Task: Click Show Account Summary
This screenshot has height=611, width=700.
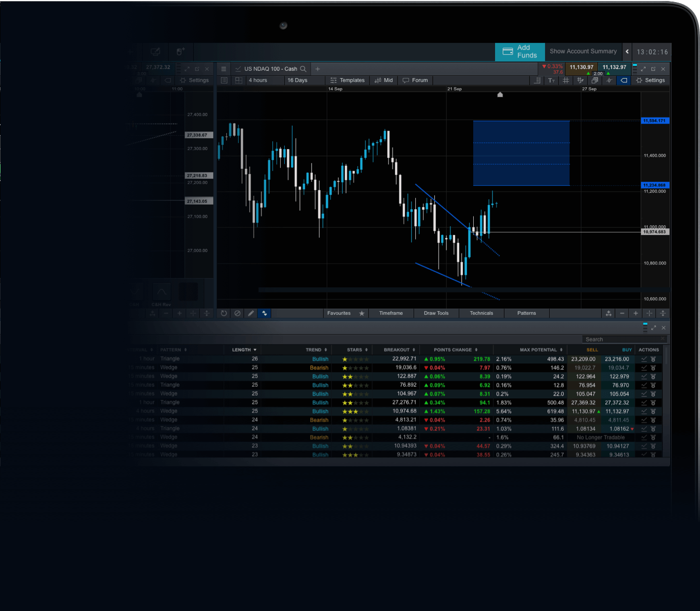Action: [x=583, y=52]
